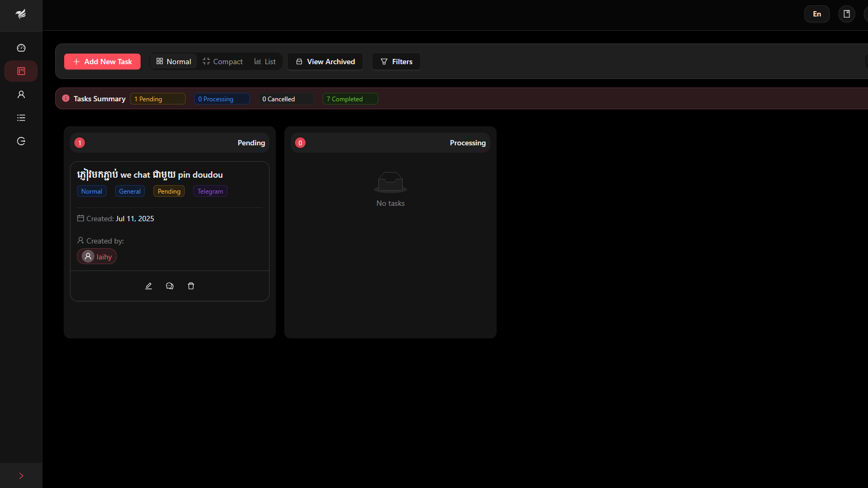Delete the we chat task via trash icon
The width and height of the screenshot is (868, 488).
pyautogui.click(x=191, y=285)
